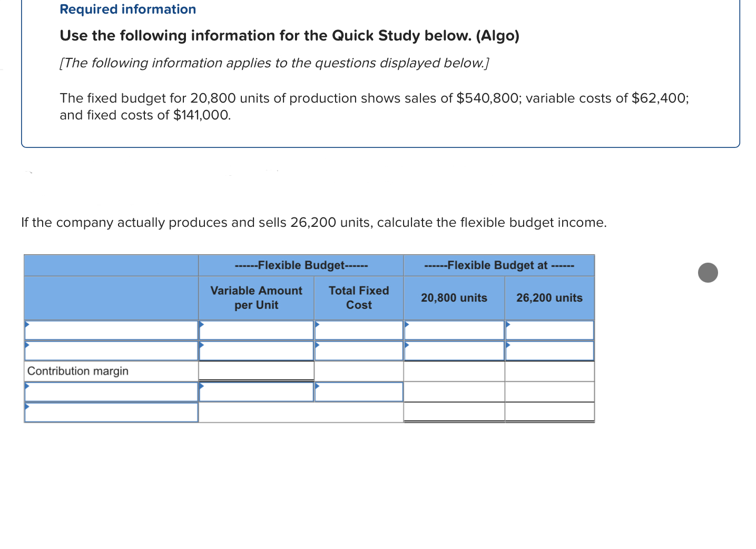Select Contribution margin cell under Variable Amount per Unit
Image resolution: width=756 pixels, height=549 pixels.
(x=256, y=371)
